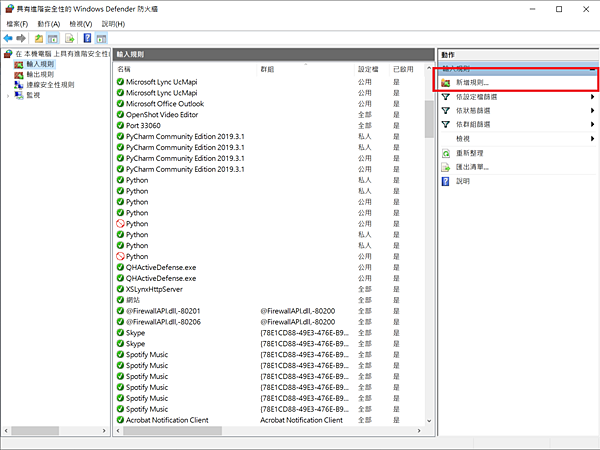Click the export icon beside 匯出清單
The height and width of the screenshot is (450, 600).
tap(446, 167)
